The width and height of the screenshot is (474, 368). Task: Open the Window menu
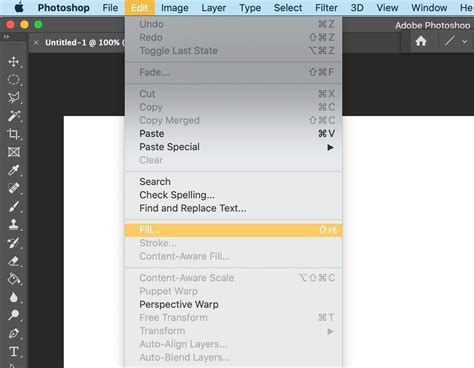click(x=429, y=8)
